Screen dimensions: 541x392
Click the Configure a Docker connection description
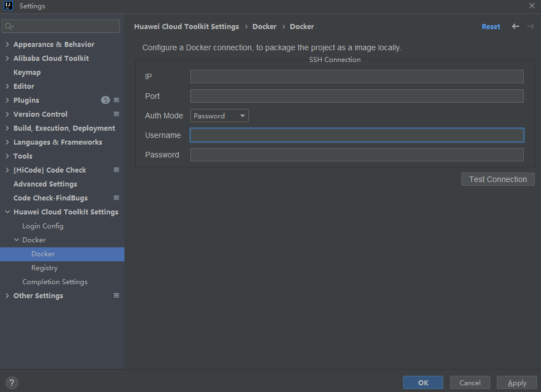(x=272, y=47)
